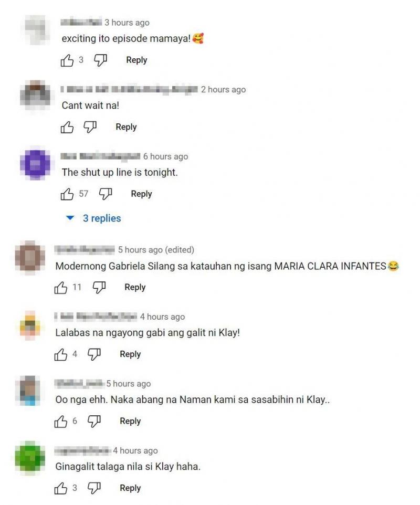Like "The shut up line is tonight" comment

coord(67,194)
